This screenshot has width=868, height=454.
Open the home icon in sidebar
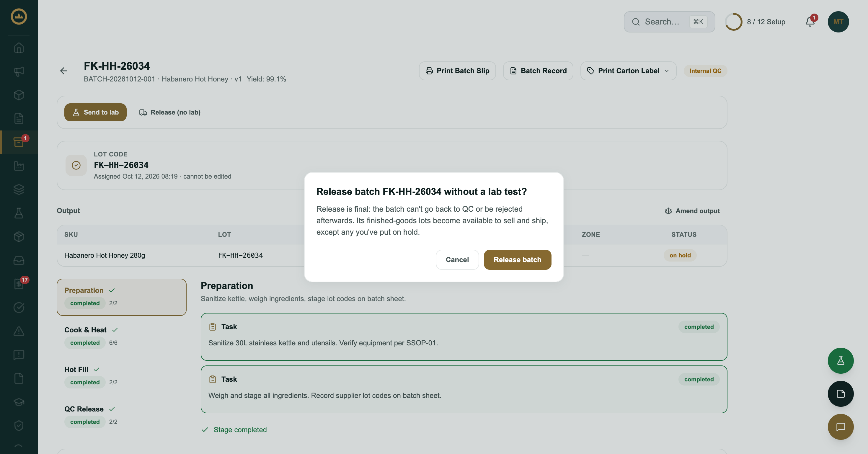pyautogui.click(x=19, y=48)
